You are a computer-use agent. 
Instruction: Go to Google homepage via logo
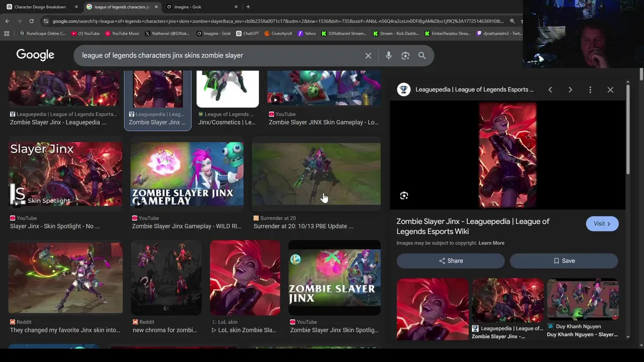(x=35, y=55)
